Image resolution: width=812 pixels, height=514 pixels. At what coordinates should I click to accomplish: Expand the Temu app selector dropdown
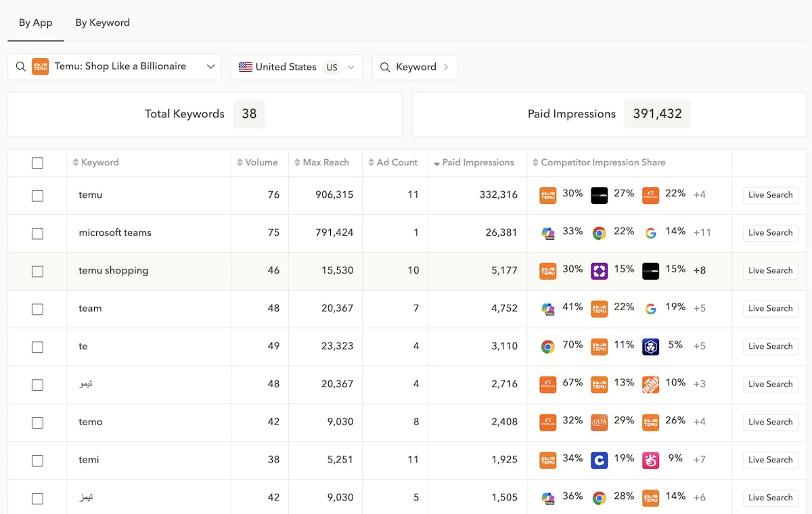(210, 66)
